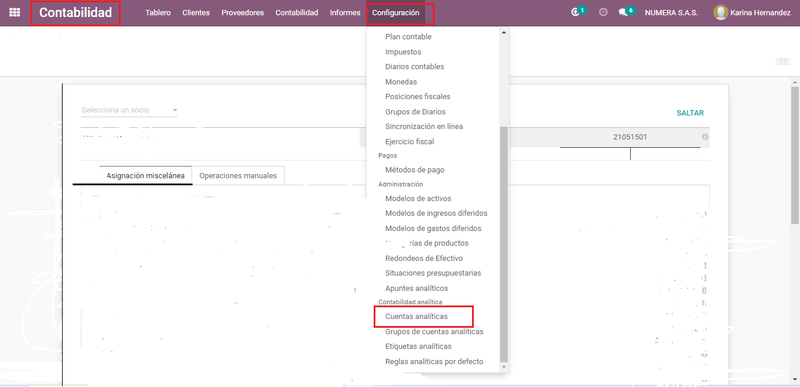Image resolution: width=800 pixels, height=387 pixels.
Task: Click the menu scrollbar up arrow
Action: pos(504,33)
